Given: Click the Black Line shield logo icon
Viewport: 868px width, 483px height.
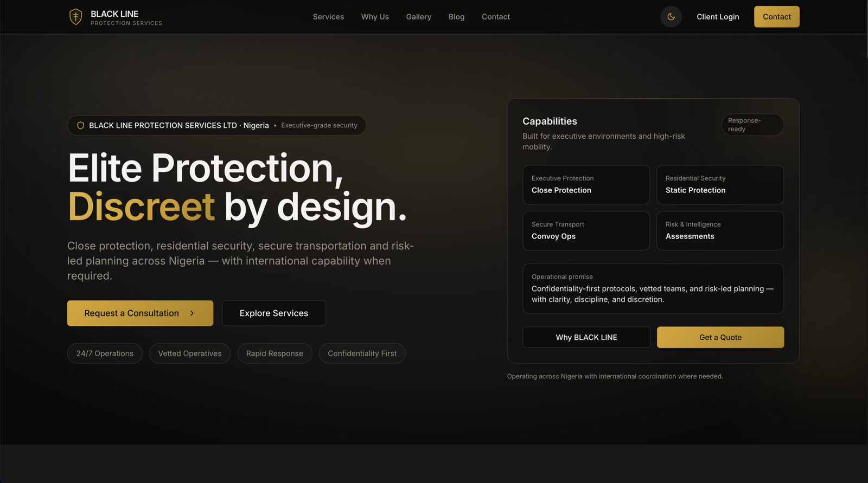Looking at the screenshot, I should click(x=76, y=17).
